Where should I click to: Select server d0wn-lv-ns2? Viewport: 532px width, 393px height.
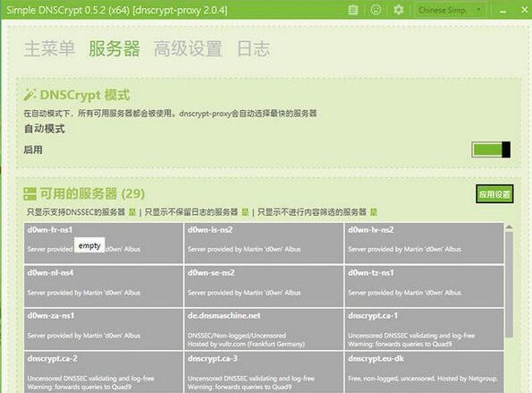[424, 243]
